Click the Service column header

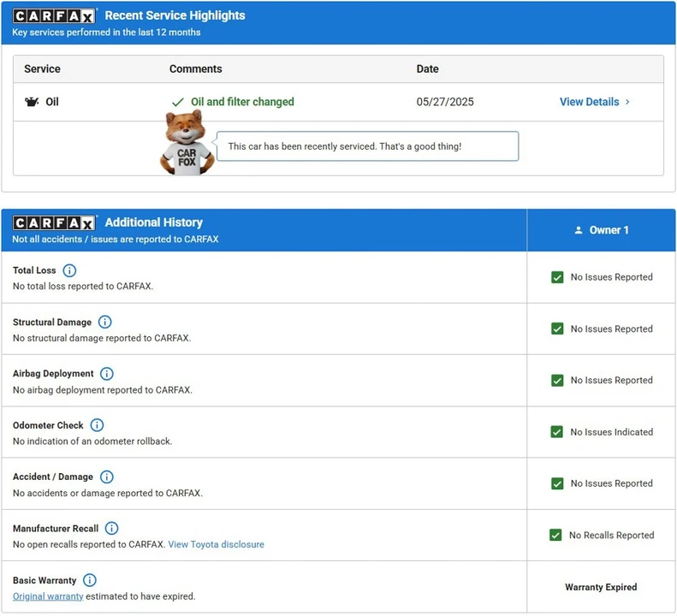point(42,69)
